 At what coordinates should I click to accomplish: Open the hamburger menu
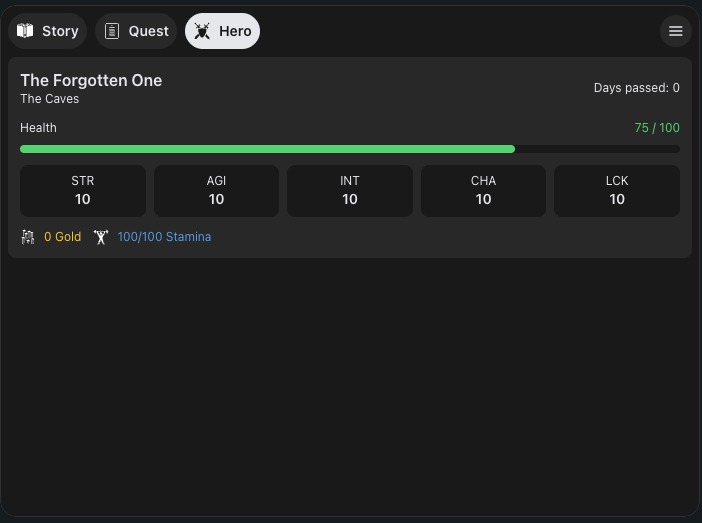[x=676, y=31]
